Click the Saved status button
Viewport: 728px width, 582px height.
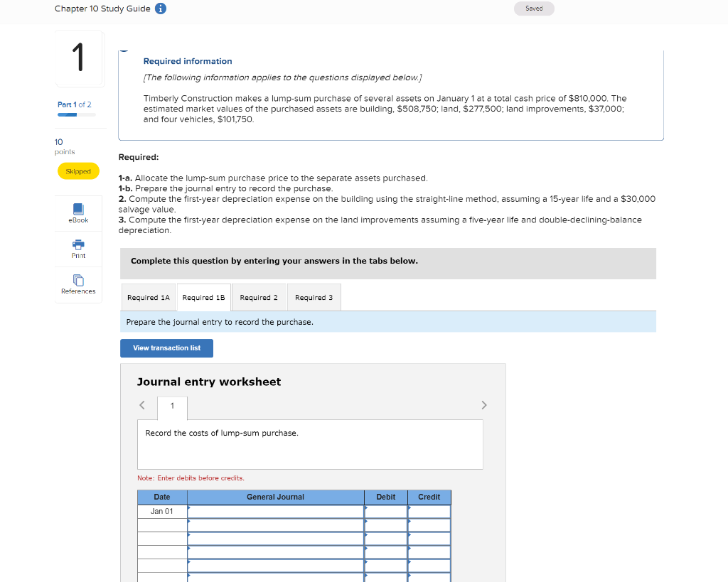pyautogui.click(x=534, y=9)
